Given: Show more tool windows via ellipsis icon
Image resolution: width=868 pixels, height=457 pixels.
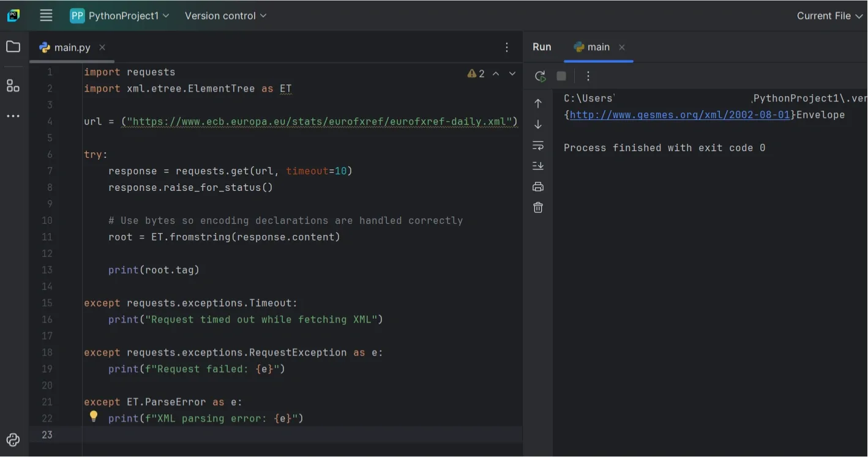Looking at the screenshot, I should click(x=13, y=116).
